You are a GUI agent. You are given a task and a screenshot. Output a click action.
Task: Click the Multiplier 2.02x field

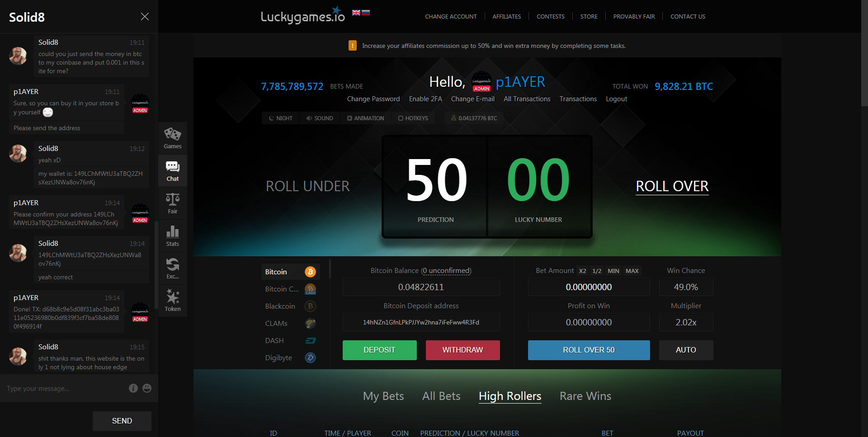click(x=686, y=323)
